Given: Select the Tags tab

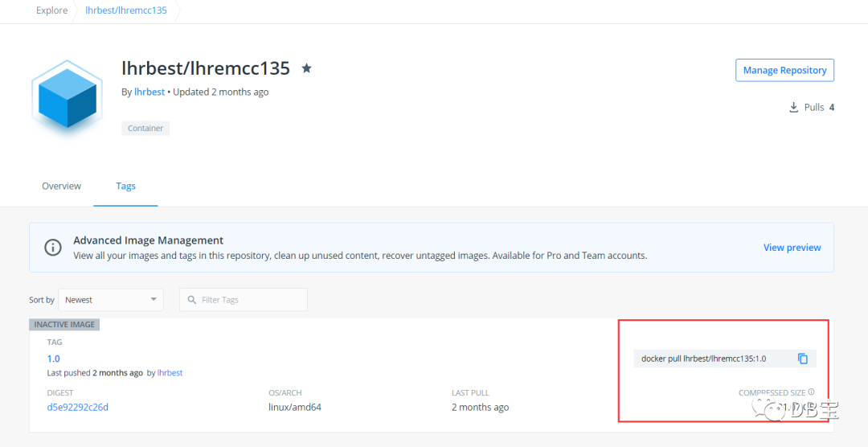Looking at the screenshot, I should [x=125, y=186].
